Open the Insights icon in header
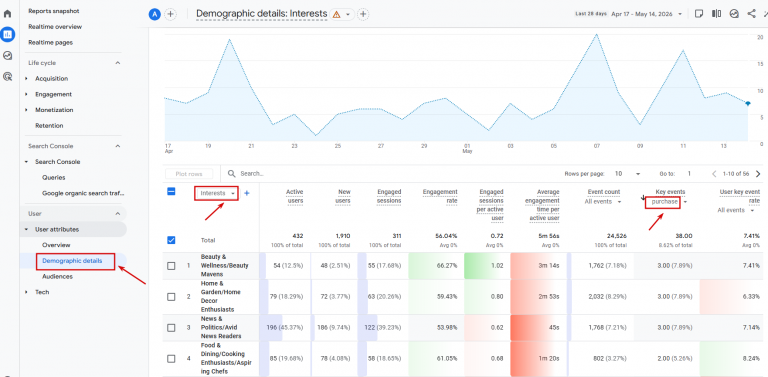 [x=734, y=14]
